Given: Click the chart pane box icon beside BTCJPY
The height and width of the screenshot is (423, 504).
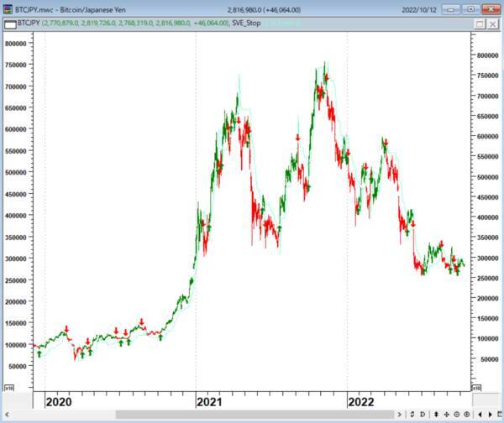Looking at the screenshot, I should (10, 24).
